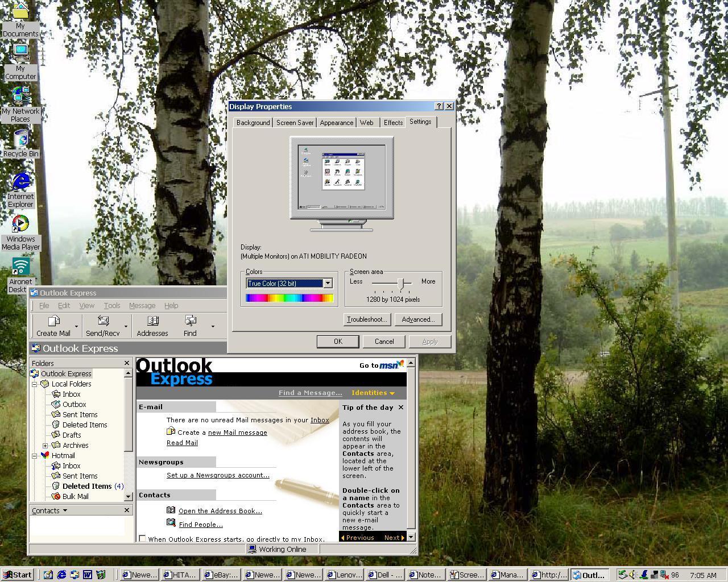Click the color spectrum bar

[289, 298]
